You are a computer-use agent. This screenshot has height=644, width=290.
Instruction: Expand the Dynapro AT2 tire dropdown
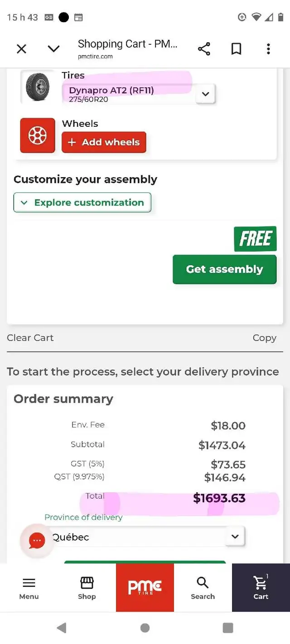[x=205, y=94]
